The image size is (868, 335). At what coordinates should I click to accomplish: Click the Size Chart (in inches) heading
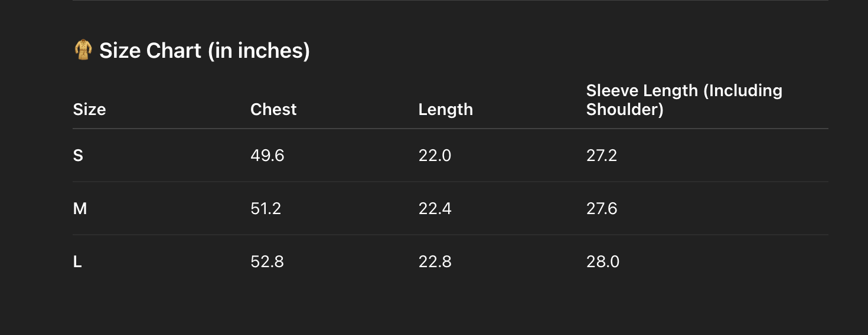pyautogui.click(x=204, y=51)
